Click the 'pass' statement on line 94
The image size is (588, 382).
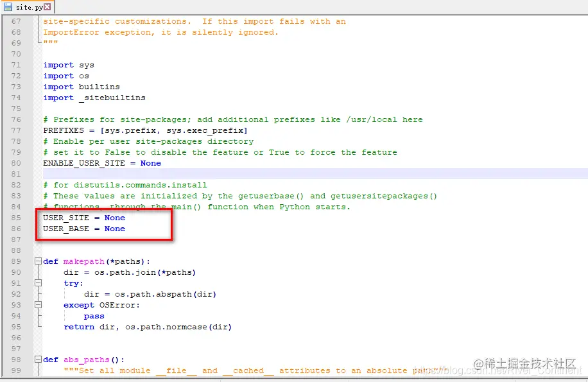(x=94, y=316)
